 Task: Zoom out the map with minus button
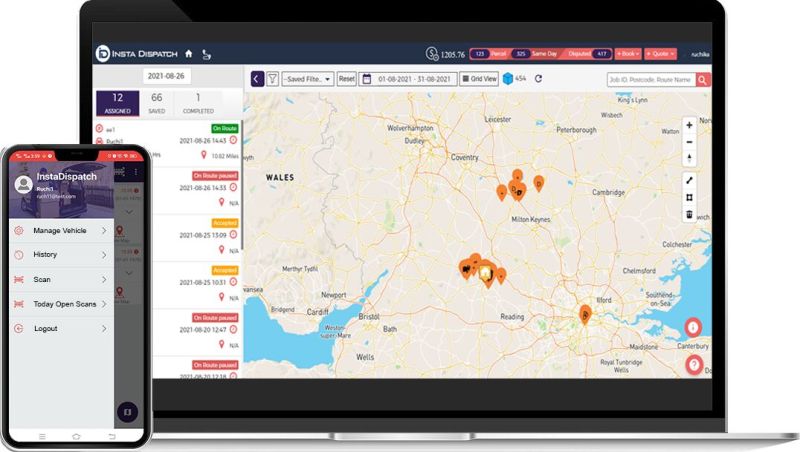pyautogui.click(x=689, y=142)
